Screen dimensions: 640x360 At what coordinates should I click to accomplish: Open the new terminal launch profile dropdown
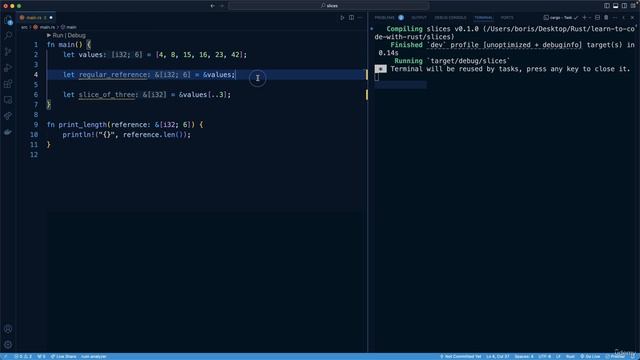point(590,18)
